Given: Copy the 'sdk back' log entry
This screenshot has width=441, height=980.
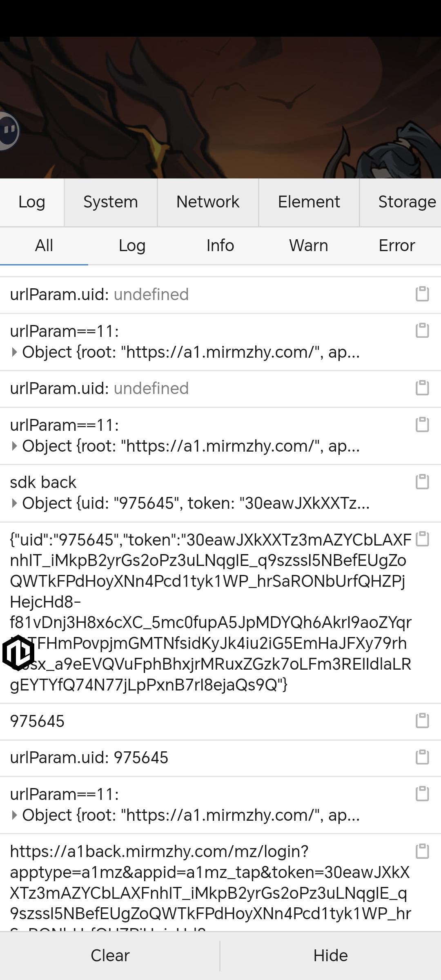Looking at the screenshot, I should pos(422,482).
